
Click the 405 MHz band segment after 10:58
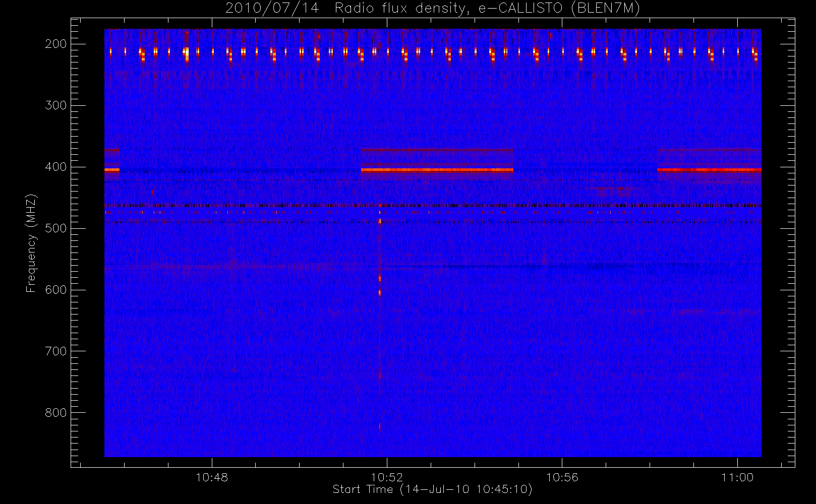709,170
